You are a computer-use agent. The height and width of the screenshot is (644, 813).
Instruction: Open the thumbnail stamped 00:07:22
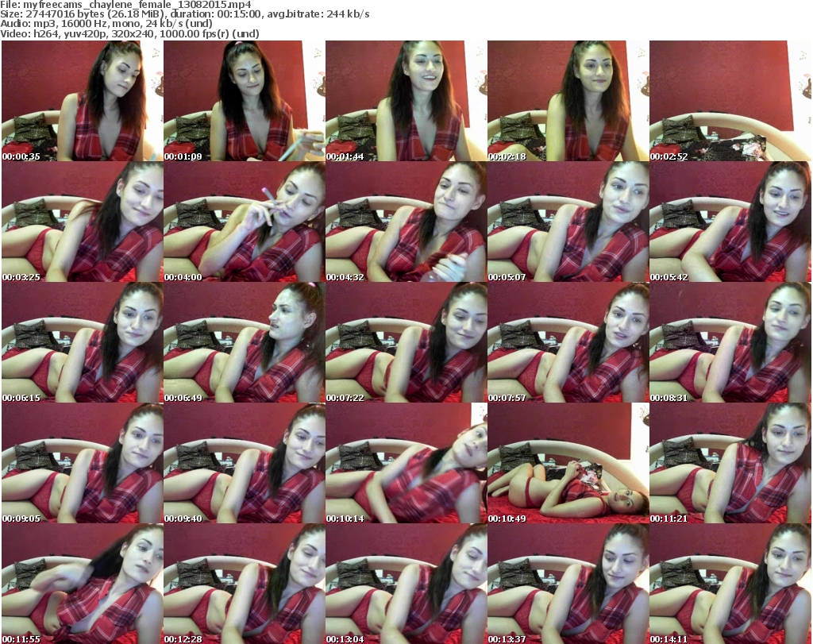[x=406, y=343]
